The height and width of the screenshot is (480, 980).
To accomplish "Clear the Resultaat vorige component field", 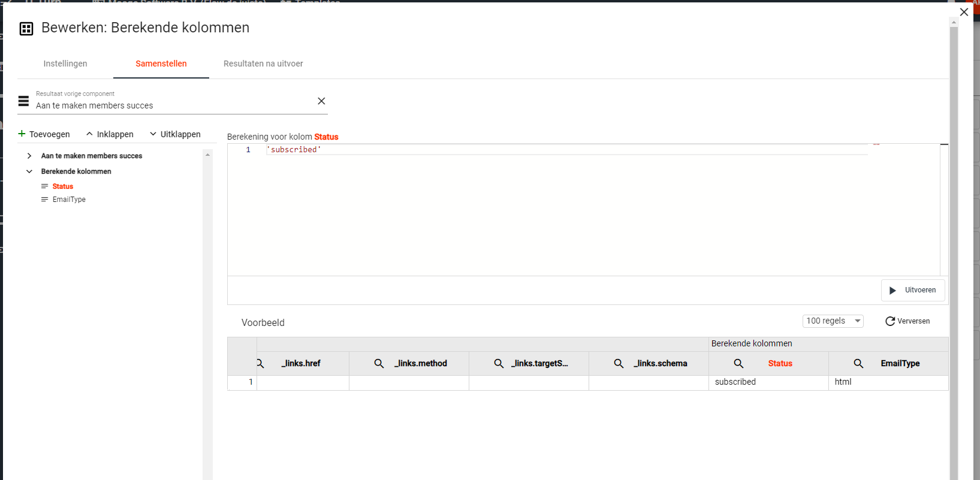I will 321,101.
